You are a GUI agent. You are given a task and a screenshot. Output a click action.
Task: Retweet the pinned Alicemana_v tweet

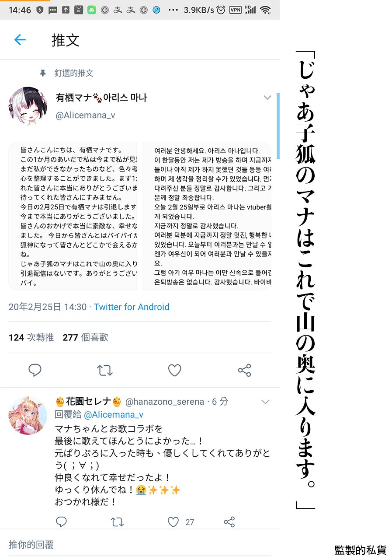click(x=105, y=371)
